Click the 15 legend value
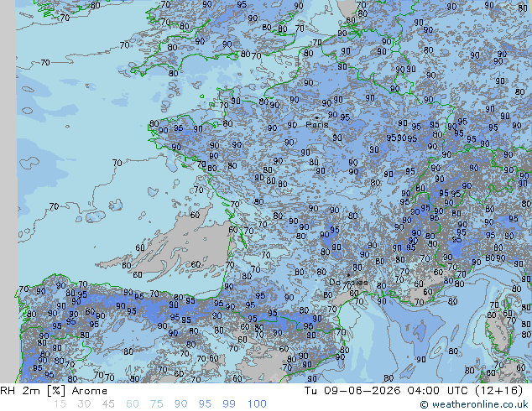 pyautogui.click(x=60, y=404)
